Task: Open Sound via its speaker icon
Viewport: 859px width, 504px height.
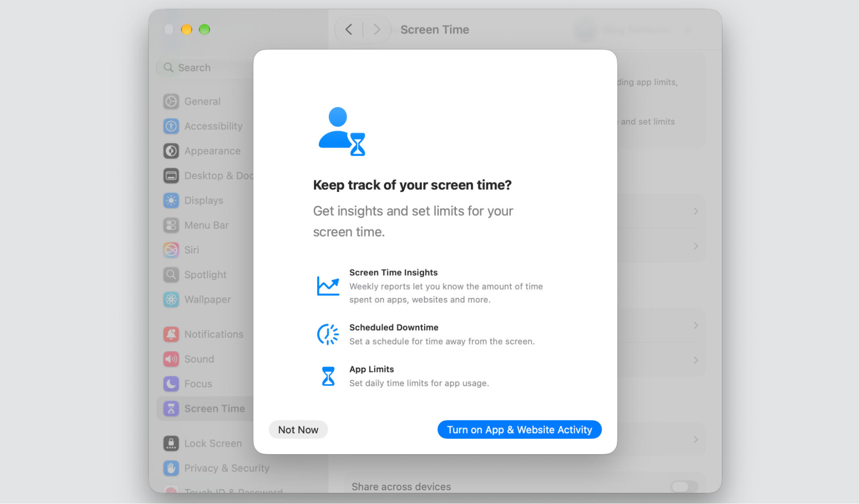Action: click(171, 359)
